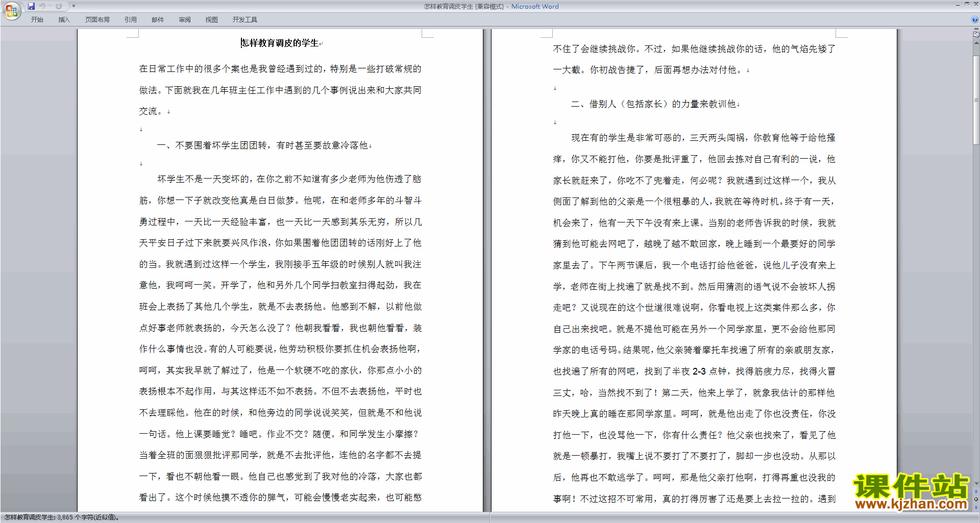The height and width of the screenshot is (523, 980).
Task: Click the word count in status bar
Action: 62,517
